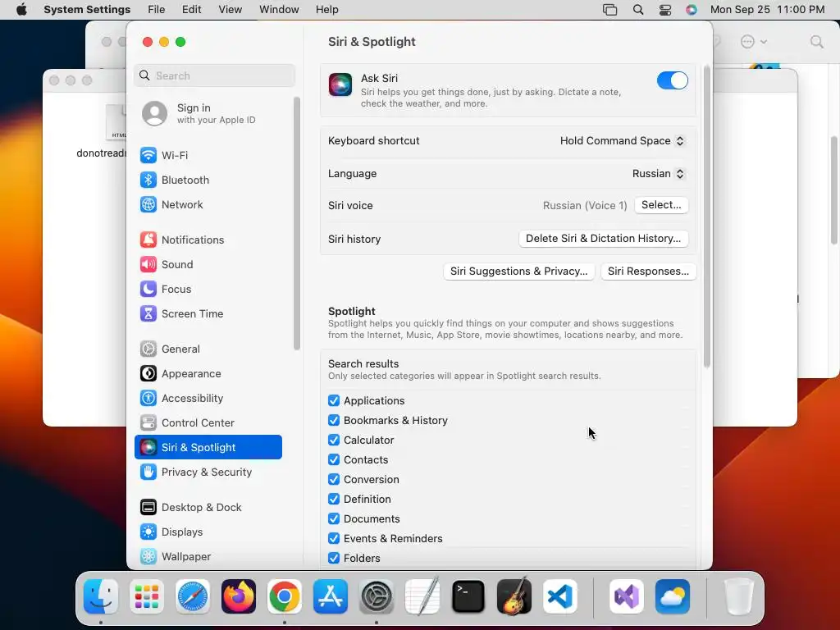Click the more options button in background window
Screen dimensions: 840x630
click(x=753, y=42)
